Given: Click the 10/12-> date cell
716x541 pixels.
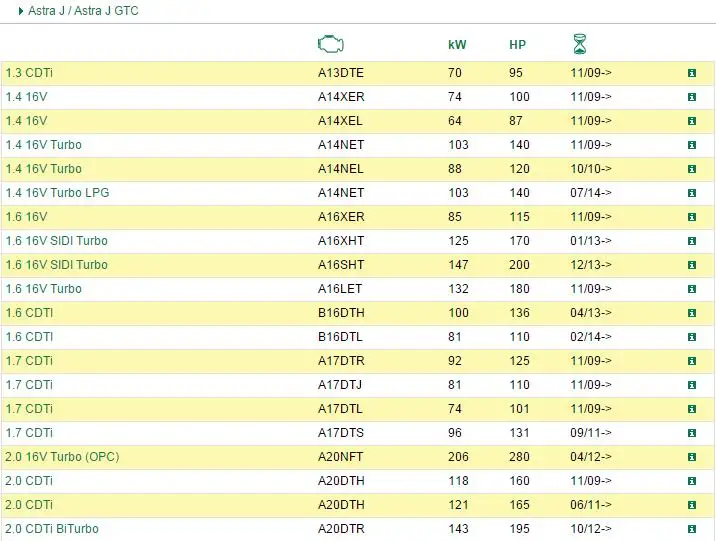Looking at the screenshot, I should tap(590, 529).
